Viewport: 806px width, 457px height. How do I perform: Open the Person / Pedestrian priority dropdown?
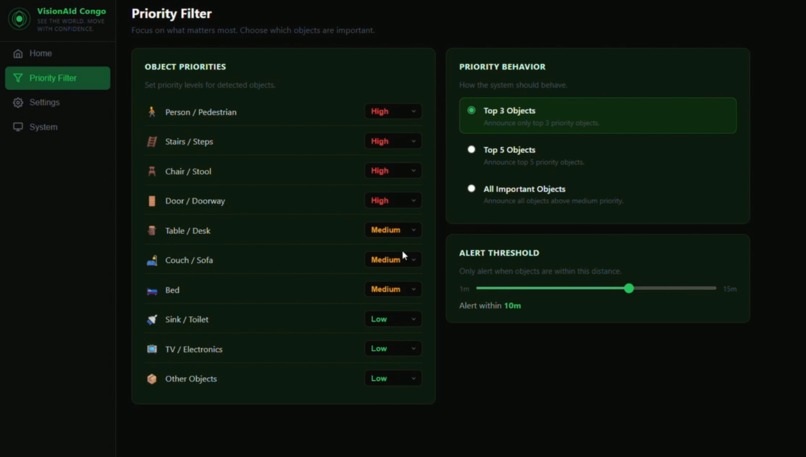(x=393, y=111)
